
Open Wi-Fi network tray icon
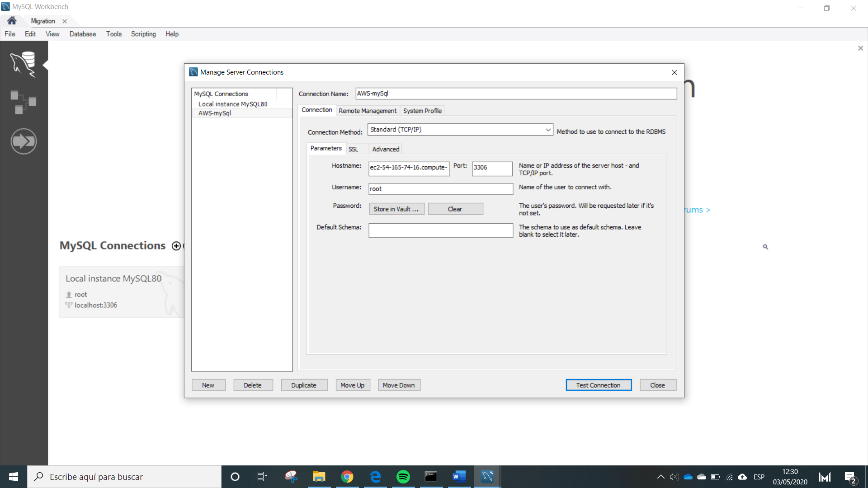[x=729, y=477]
